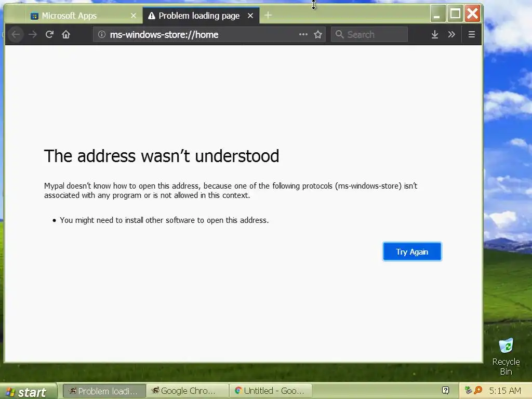Click the safely remove hardware tray icon
Screen dimensions: 532x399
coord(468,390)
